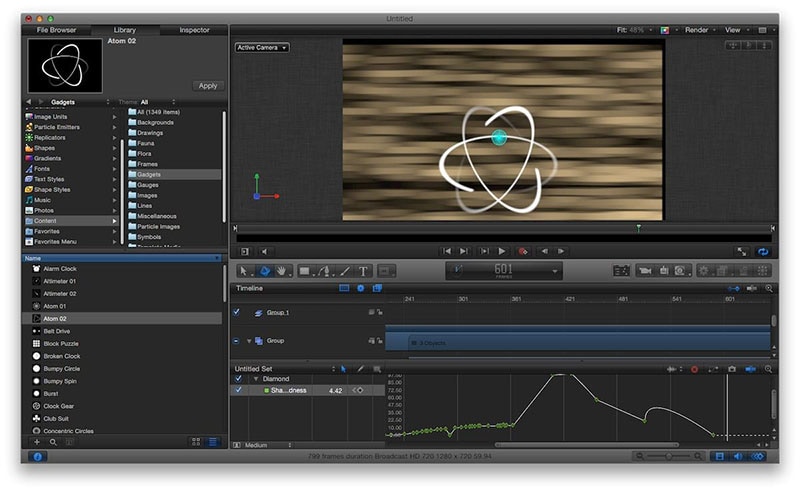Screen dimensions: 800x492
Task: Expand the Group layer disclosure triangle
Action: (249, 341)
